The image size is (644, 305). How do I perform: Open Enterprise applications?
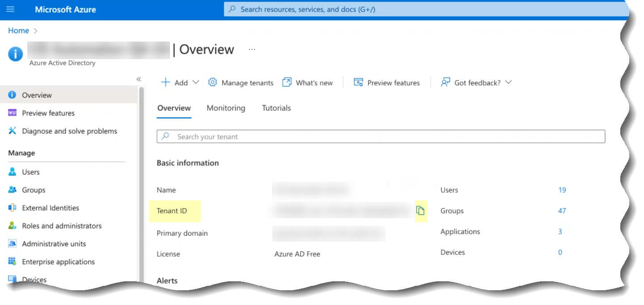click(58, 262)
